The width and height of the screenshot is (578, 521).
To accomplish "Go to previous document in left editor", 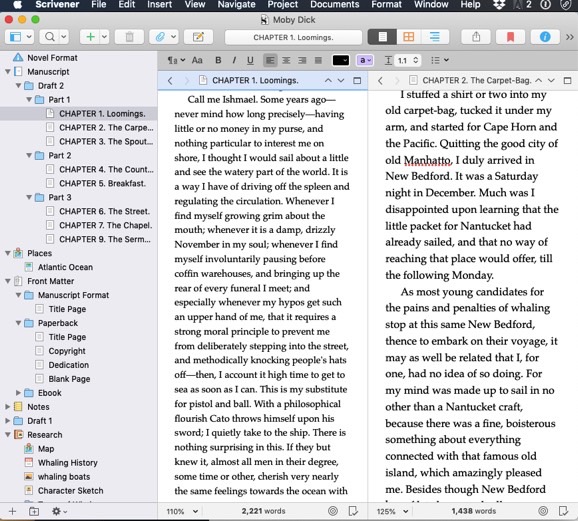I will (x=328, y=80).
